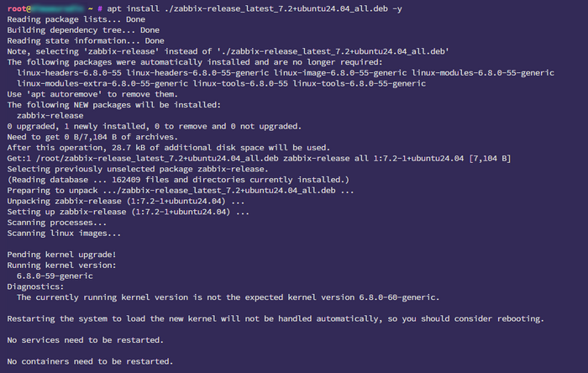Click 'Unpacking zabbix-release' line

click(x=126, y=201)
